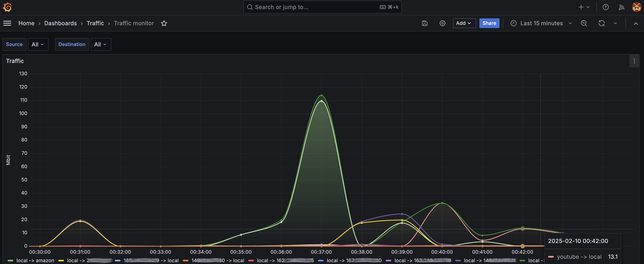Image resolution: width=644 pixels, height=264 pixels.
Task: Open the news RSS feed icon
Action: click(621, 7)
